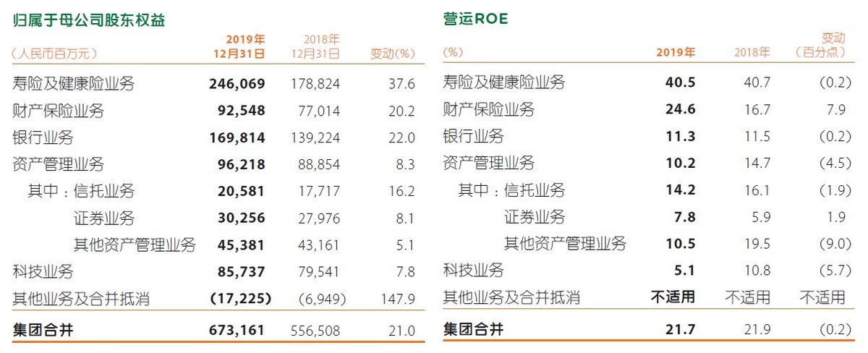The width and height of the screenshot is (868, 353).
Task: Click the 37.6 change percentage
Action: click(401, 84)
